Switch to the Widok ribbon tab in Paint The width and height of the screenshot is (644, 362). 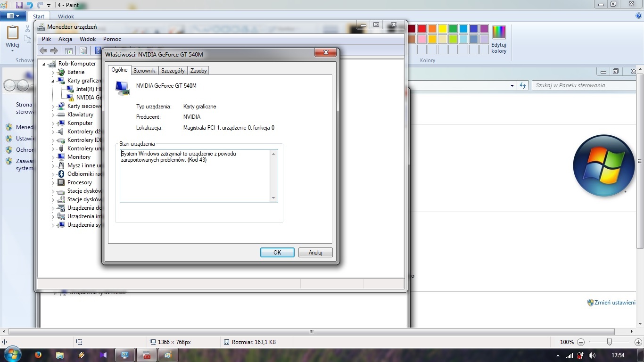66,16
